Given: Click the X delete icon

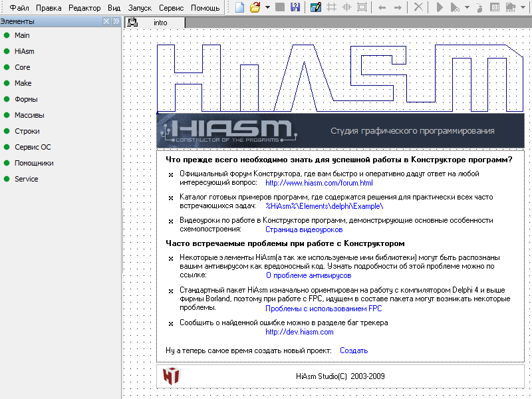Looking at the screenshot, I should 419,7.
